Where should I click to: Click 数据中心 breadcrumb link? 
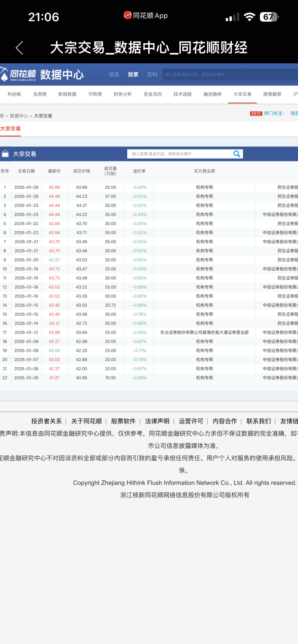(19, 116)
